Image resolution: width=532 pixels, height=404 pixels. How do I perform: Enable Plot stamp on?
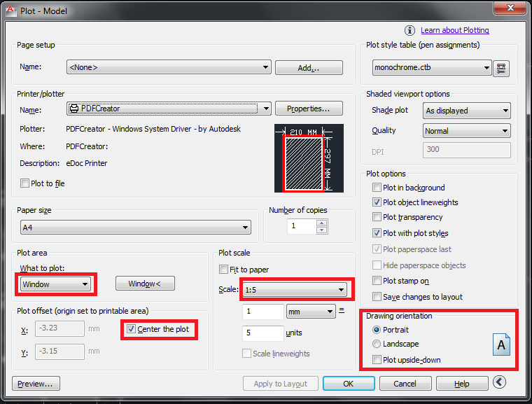tap(377, 281)
